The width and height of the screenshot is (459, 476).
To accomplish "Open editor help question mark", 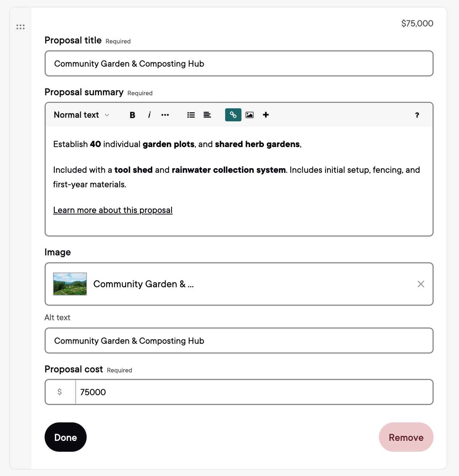I will [x=417, y=115].
